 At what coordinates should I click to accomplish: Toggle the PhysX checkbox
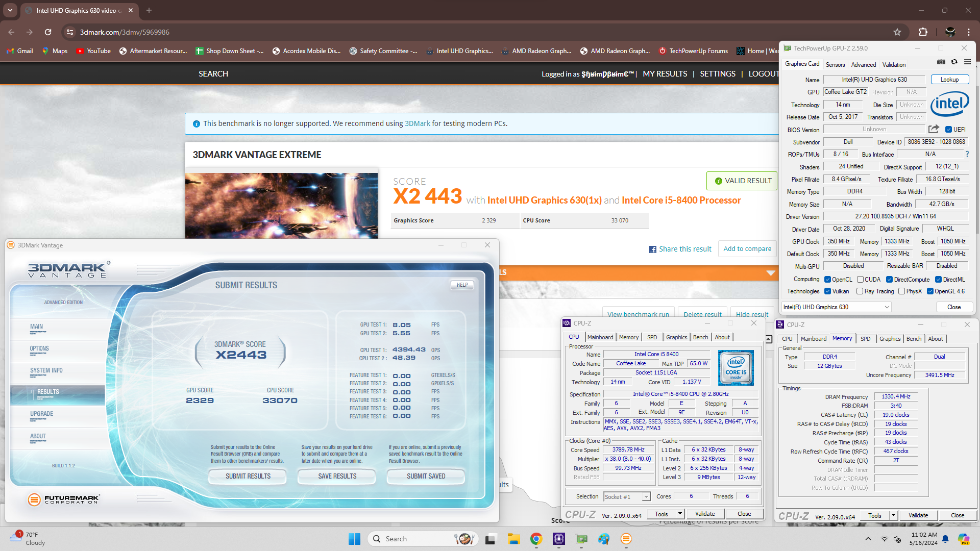[x=901, y=291]
